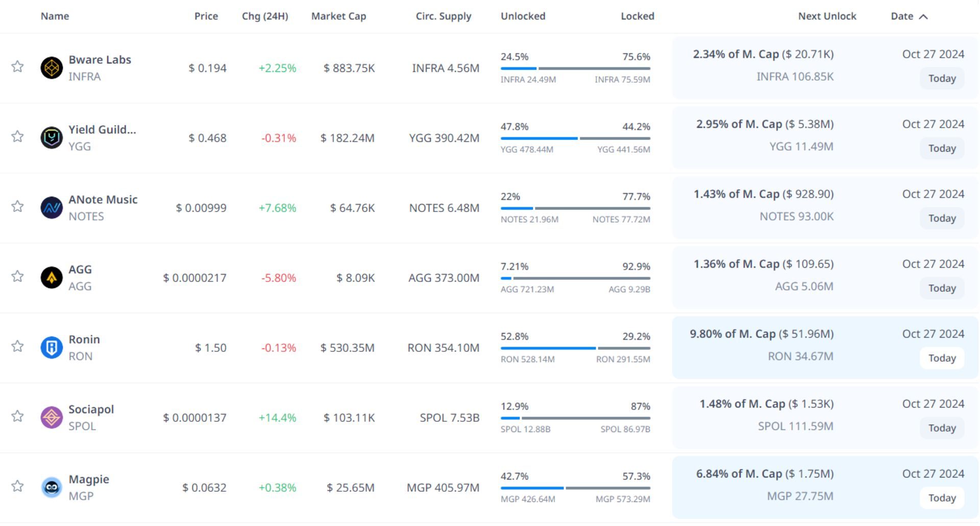The image size is (980, 526).
Task: Click Today badge in Ronin row
Action: click(942, 358)
